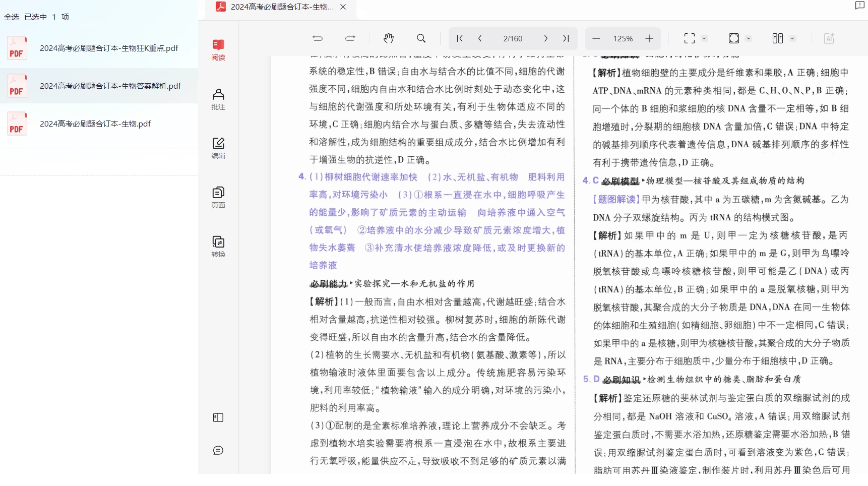Image resolution: width=868 pixels, height=486 pixels.
Task: Click the note icon at top right
Action: 860,6
